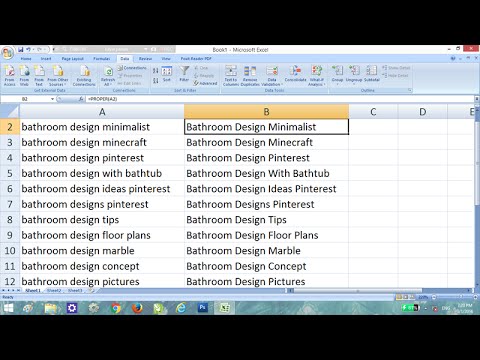Click the zoom slider track
Image resolution: width=480 pixels, height=360 pixels.
click(454, 297)
